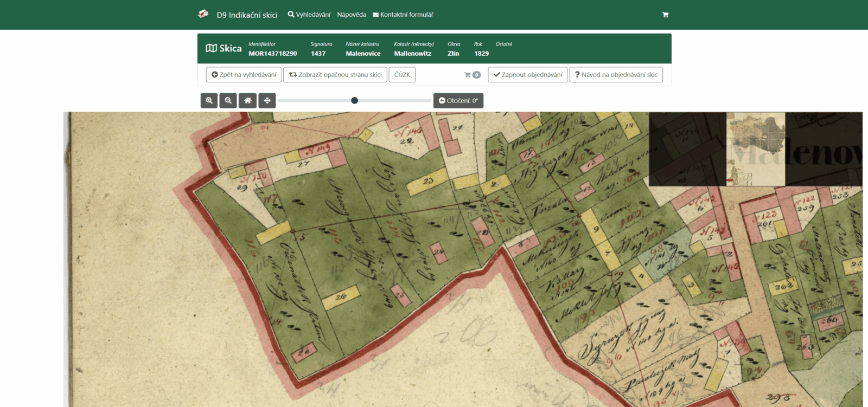This screenshot has height=407, width=868.
Task: Open Nápověda help menu item
Action: [x=352, y=15]
